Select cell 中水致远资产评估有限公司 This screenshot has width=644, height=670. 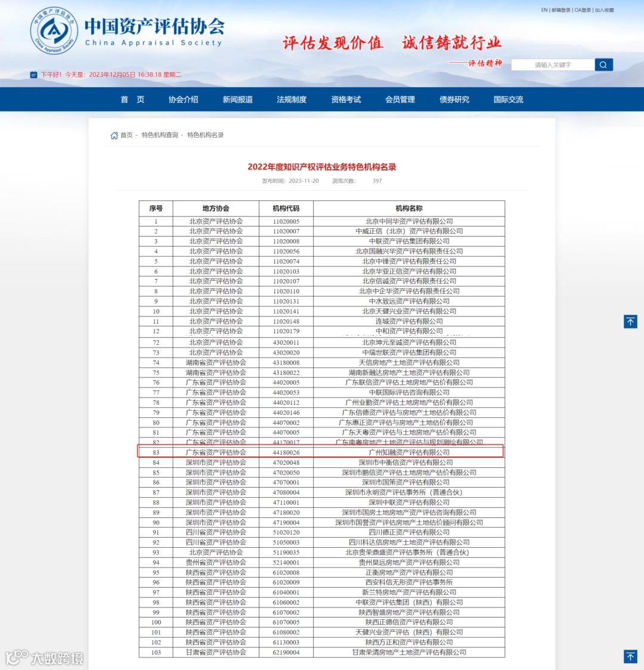click(409, 301)
